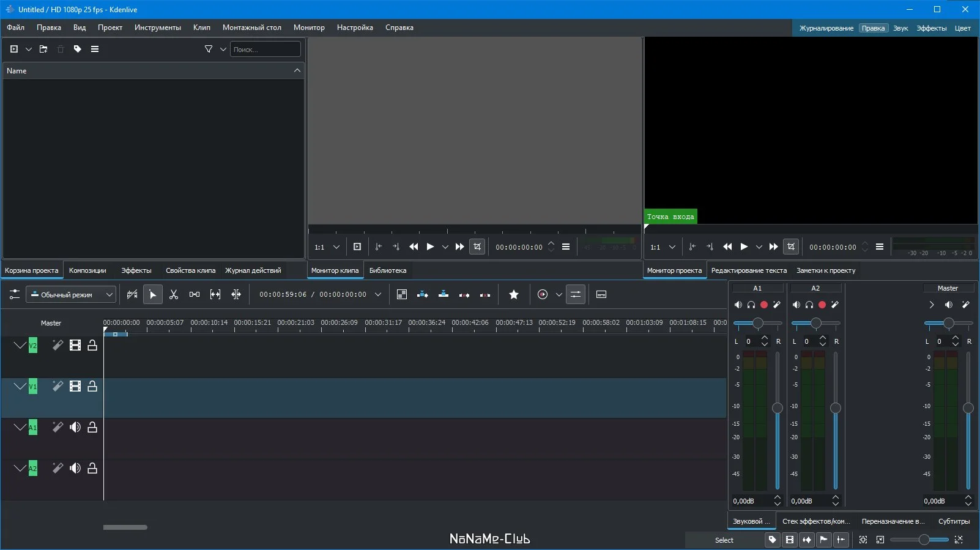Select the razor (scissors) tool
This screenshot has width=980, height=550.
[174, 295]
